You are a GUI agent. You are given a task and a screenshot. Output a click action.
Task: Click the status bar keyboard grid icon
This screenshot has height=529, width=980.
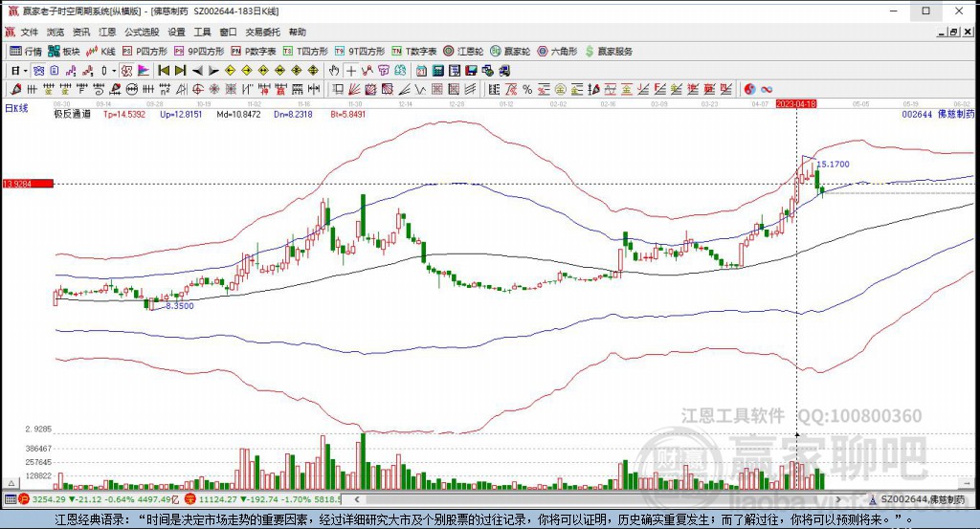pyautogui.click(x=11, y=499)
